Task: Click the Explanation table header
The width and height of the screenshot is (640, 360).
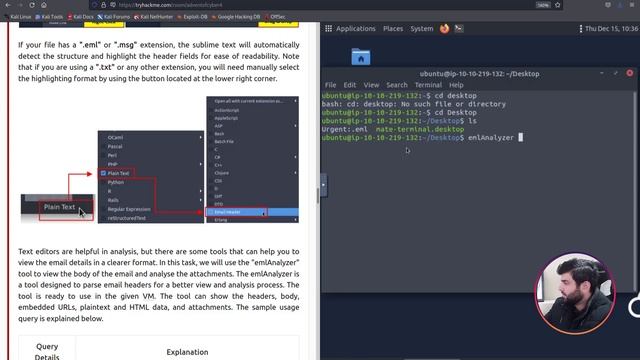Action: (187, 352)
